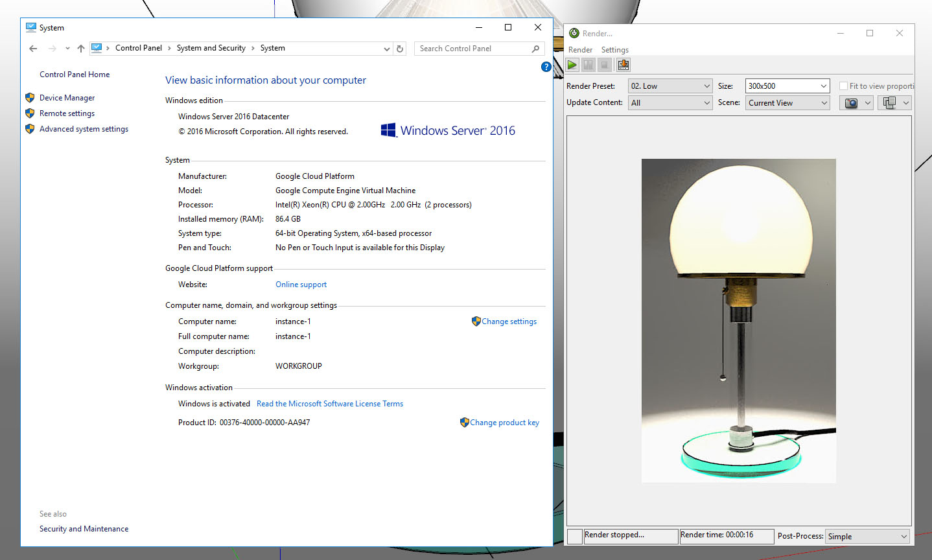Expand the chevron after System and Security
The image size is (932, 560).
[253, 48]
